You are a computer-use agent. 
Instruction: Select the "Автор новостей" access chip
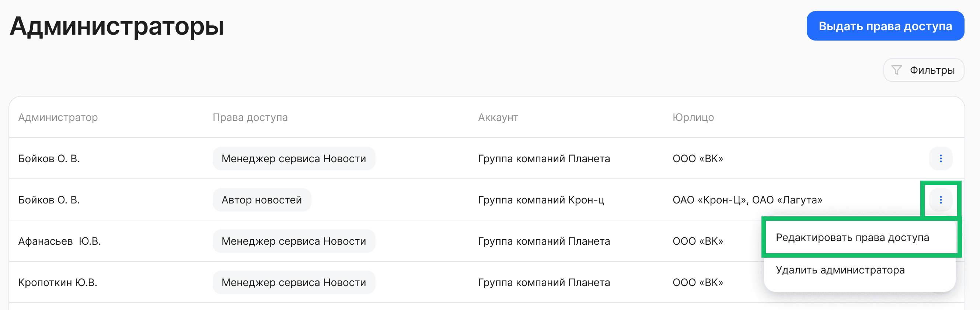262,199
